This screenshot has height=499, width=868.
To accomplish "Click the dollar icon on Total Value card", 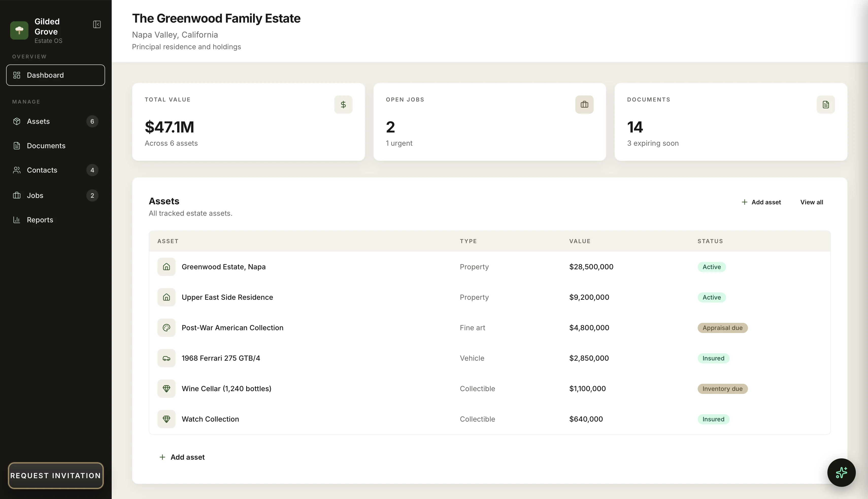I will (343, 105).
